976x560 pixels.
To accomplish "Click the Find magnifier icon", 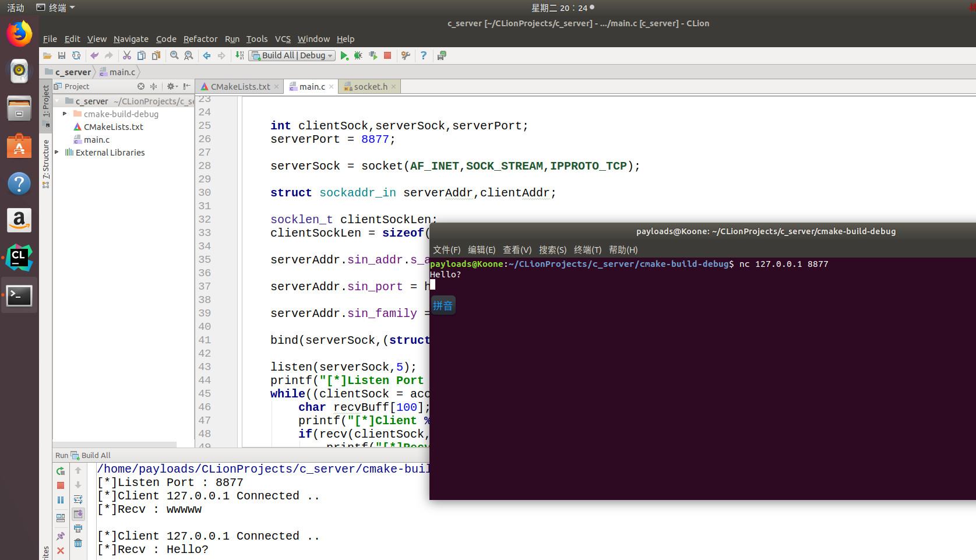I will 174,55.
